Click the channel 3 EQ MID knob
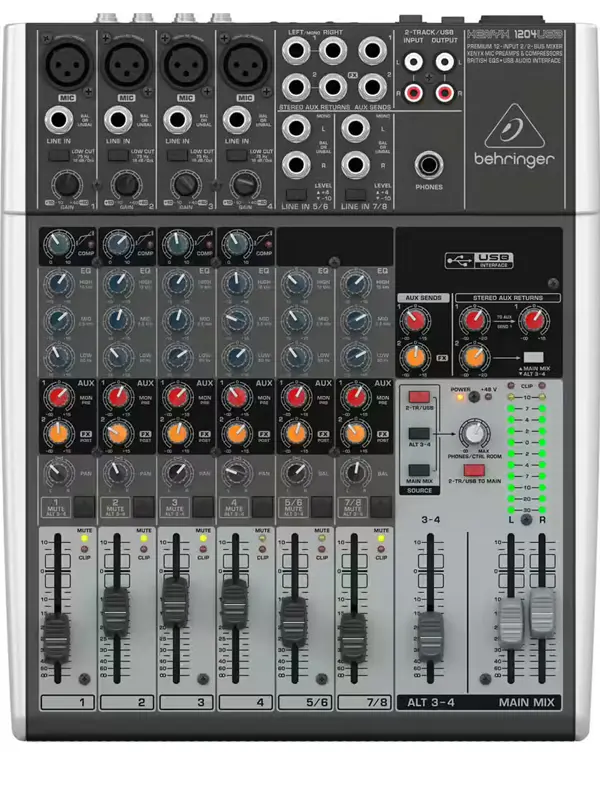The width and height of the screenshot is (600, 800). click(178, 320)
